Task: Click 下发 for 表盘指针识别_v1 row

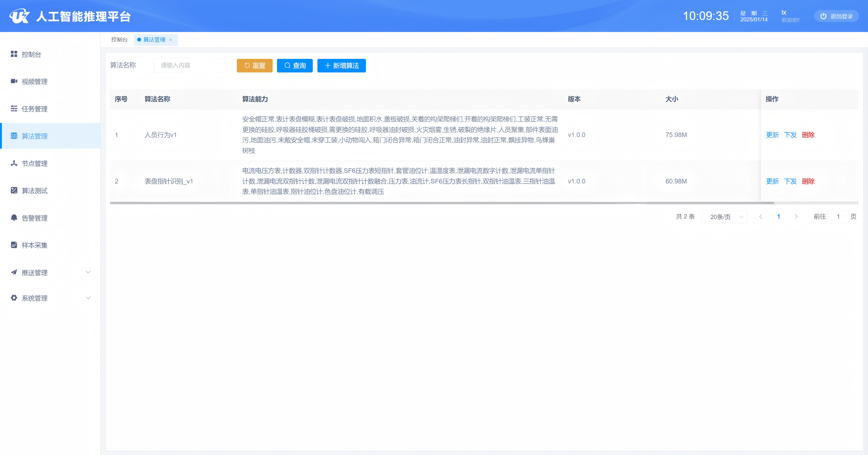Action: 790,181
